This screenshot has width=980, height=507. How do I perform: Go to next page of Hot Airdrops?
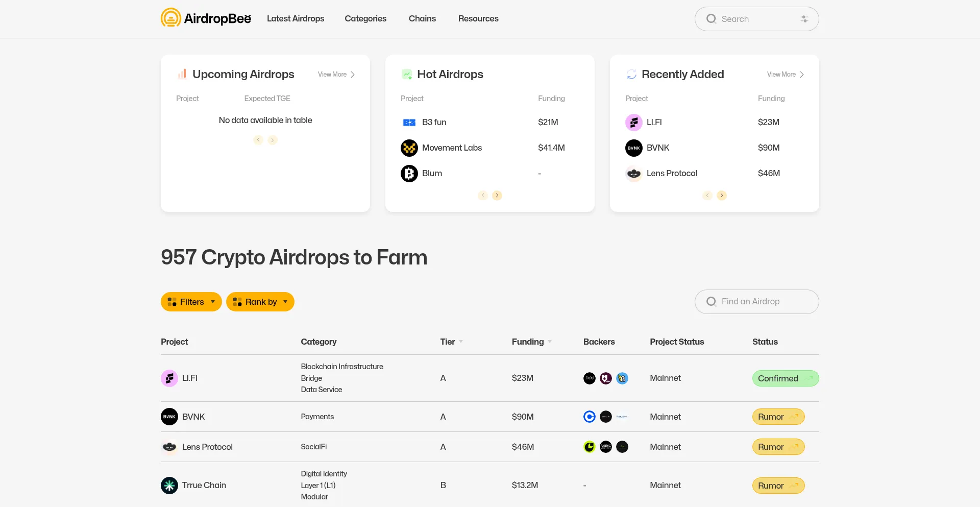click(x=497, y=196)
